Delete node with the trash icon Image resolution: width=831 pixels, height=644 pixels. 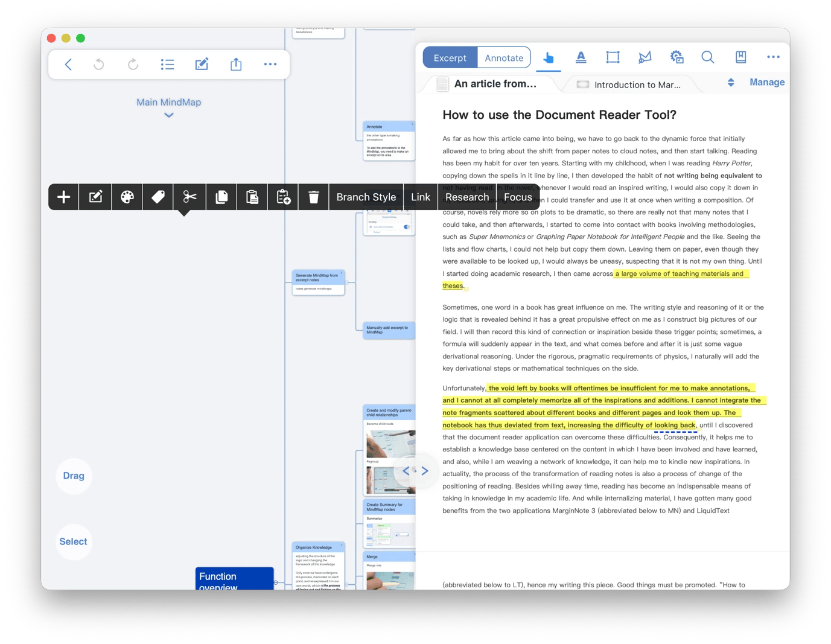[314, 197]
